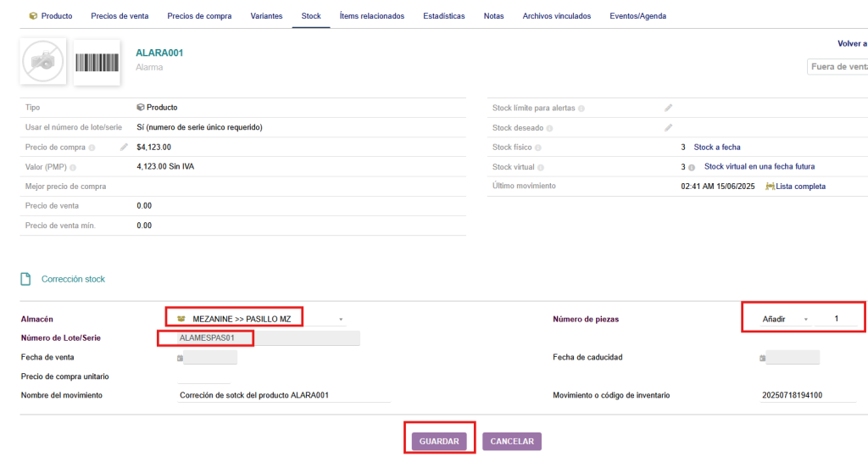Screen dimensions: 868x457
Task: Click info icon beside Stock virtual value
Action: click(692, 167)
